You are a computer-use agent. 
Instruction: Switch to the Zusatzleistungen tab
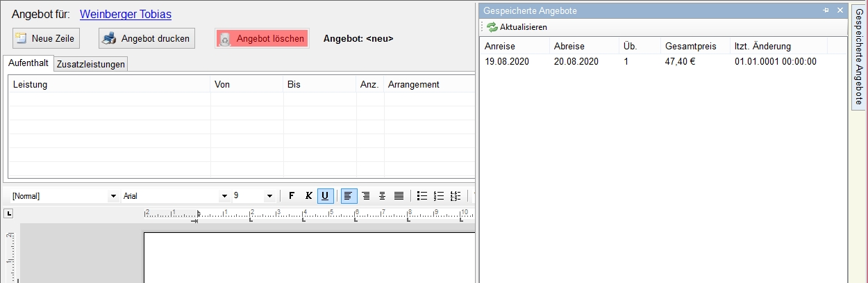click(91, 64)
